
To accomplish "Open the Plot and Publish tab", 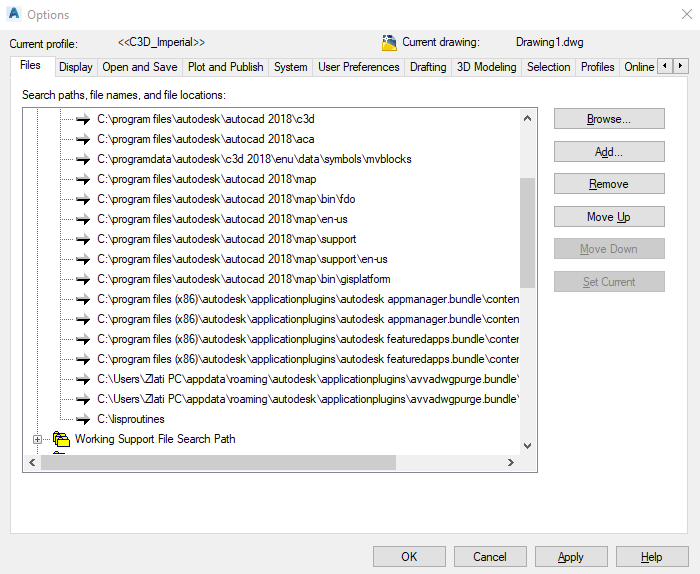I will 225,67.
